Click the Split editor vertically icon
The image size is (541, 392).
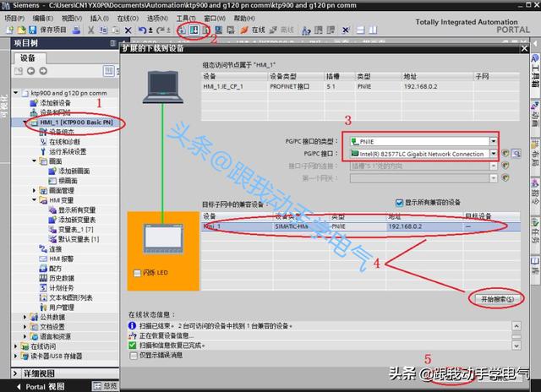[x=373, y=30]
